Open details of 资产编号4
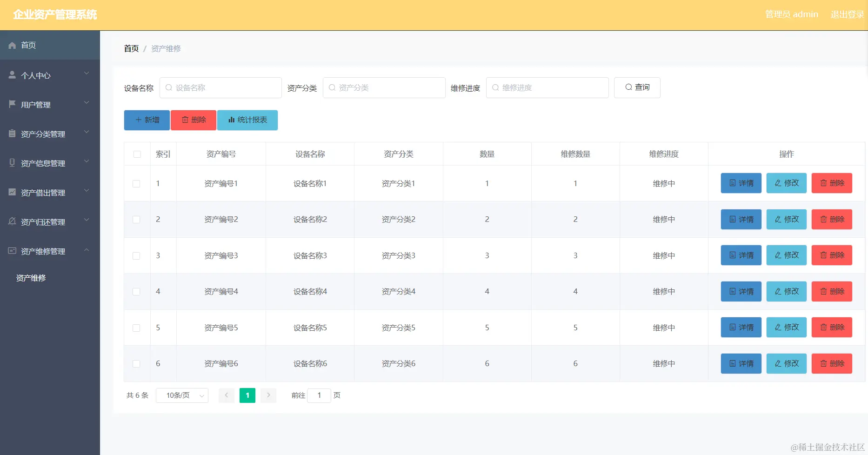The height and width of the screenshot is (455, 868). (741, 291)
